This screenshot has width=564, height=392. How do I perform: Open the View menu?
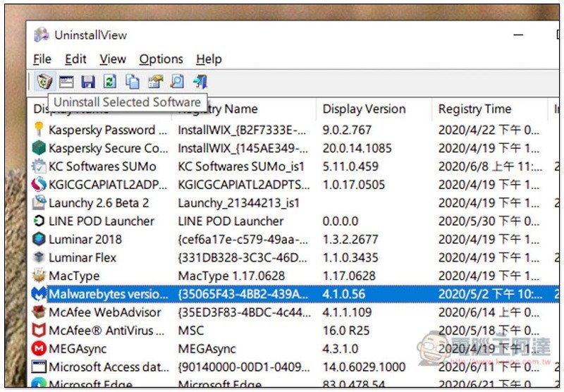click(x=113, y=59)
